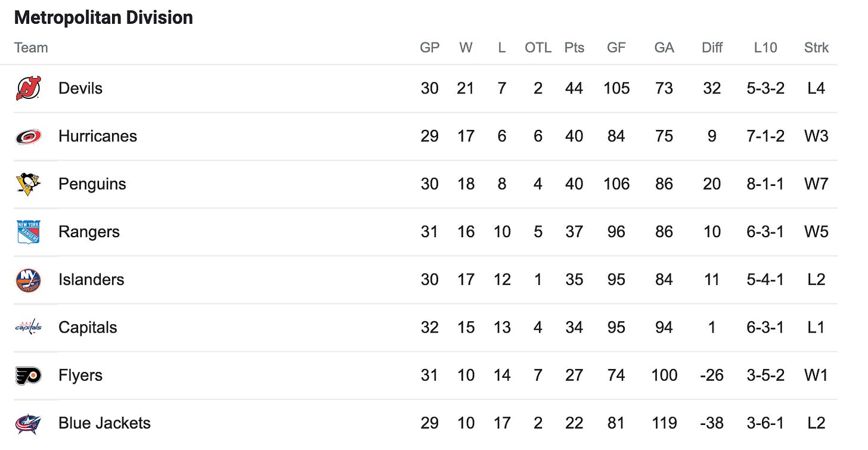Image resolution: width=868 pixels, height=450 pixels.
Task: Click the Carolina Hurricanes logo
Action: 28,136
